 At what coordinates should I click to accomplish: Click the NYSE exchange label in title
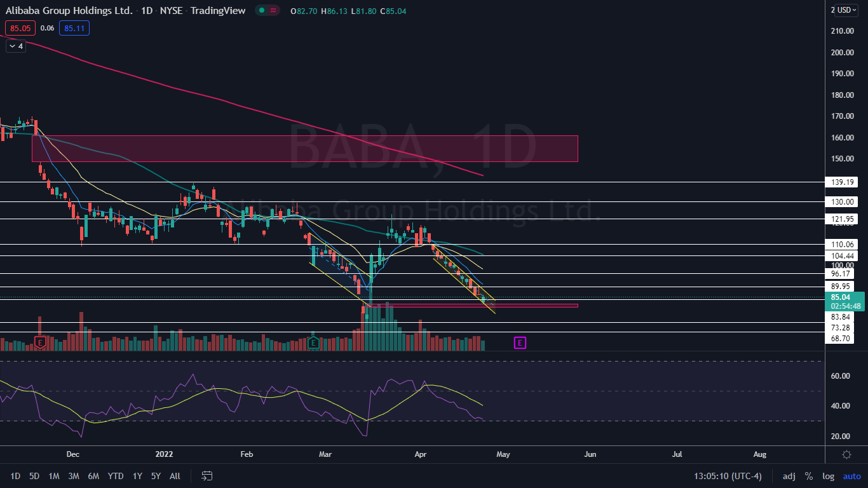coord(172,11)
